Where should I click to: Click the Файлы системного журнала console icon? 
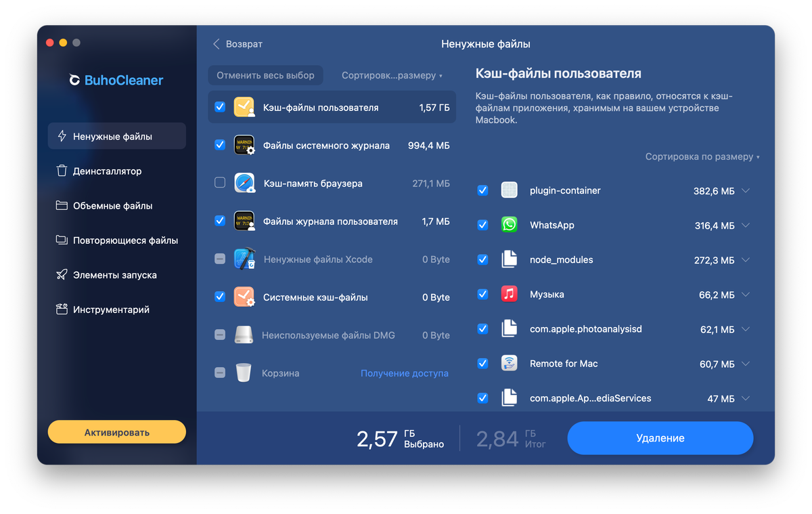244,146
